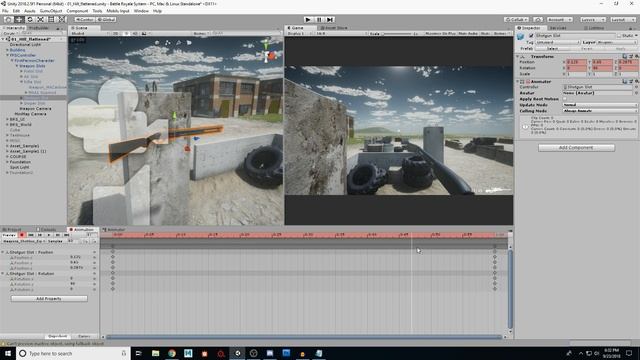Click the Rotation Y field in Transform
This screenshot has width=640, height=360.
click(x=602, y=68)
